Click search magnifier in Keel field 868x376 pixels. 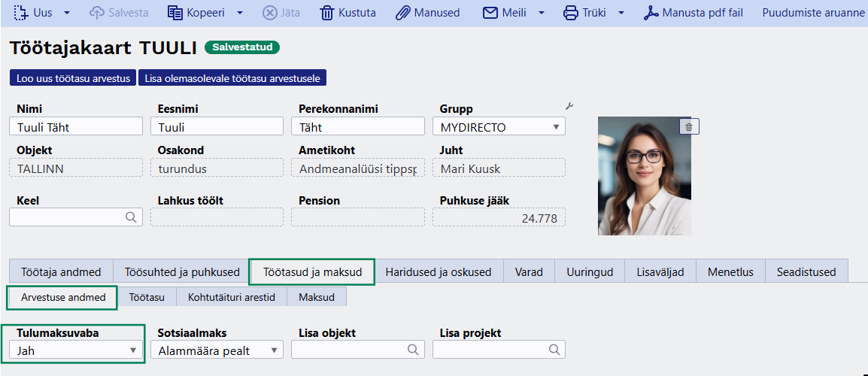click(131, 217)
